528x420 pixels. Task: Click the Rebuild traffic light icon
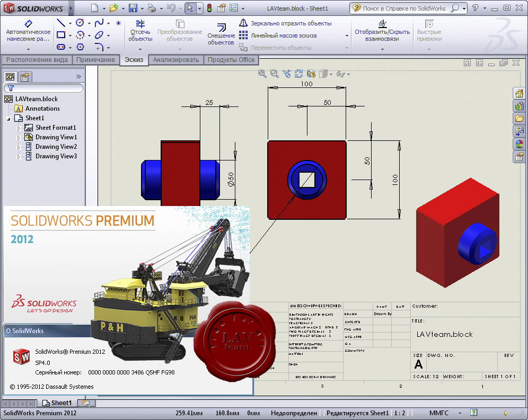[209, 8]
